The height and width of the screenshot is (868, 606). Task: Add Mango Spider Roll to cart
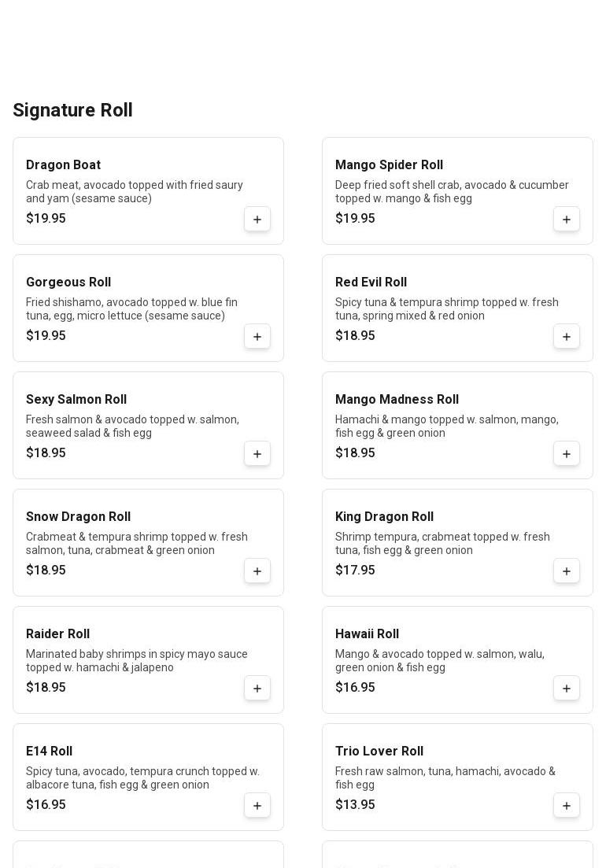tap(567, 219)
